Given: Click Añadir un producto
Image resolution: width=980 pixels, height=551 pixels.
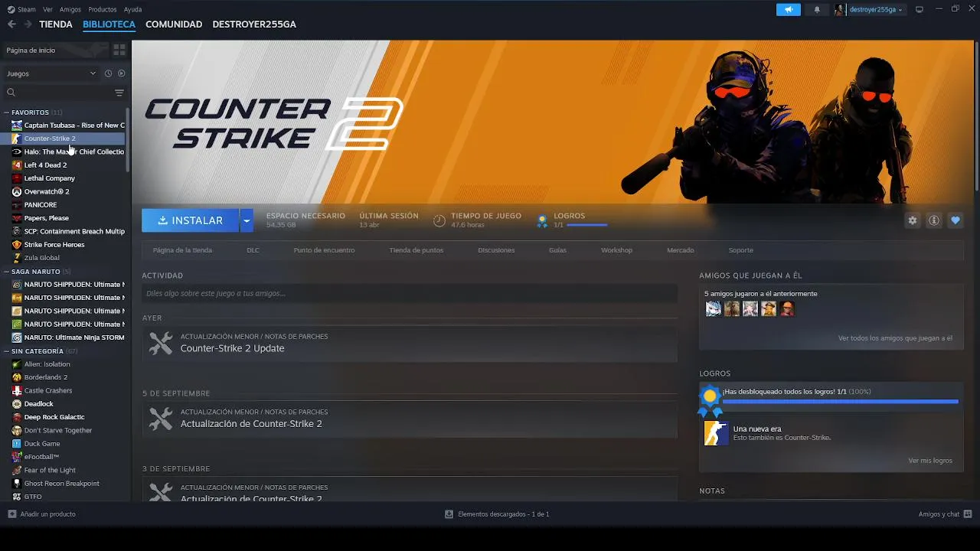Looking at the screenshot, I should (x=42, y=514).
